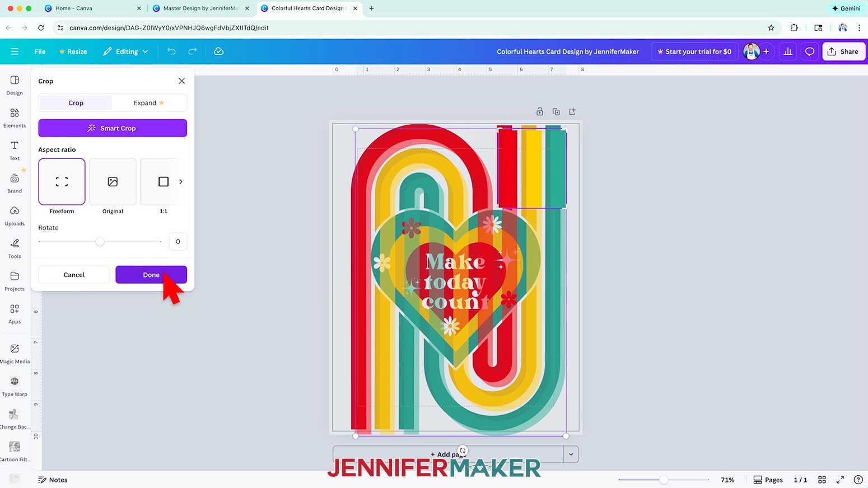Open a new browser tab

[371, 8]
